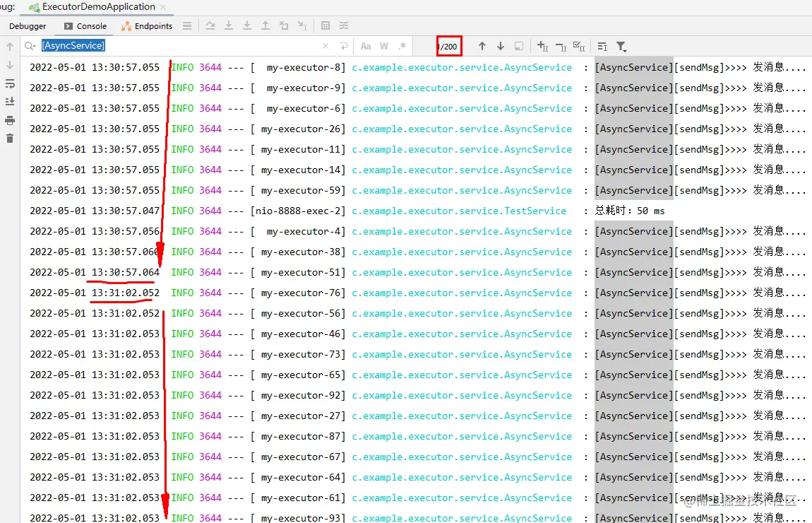Open the layout settings menu icon
The image size is (812, 523).
click(x=187, y=26)
